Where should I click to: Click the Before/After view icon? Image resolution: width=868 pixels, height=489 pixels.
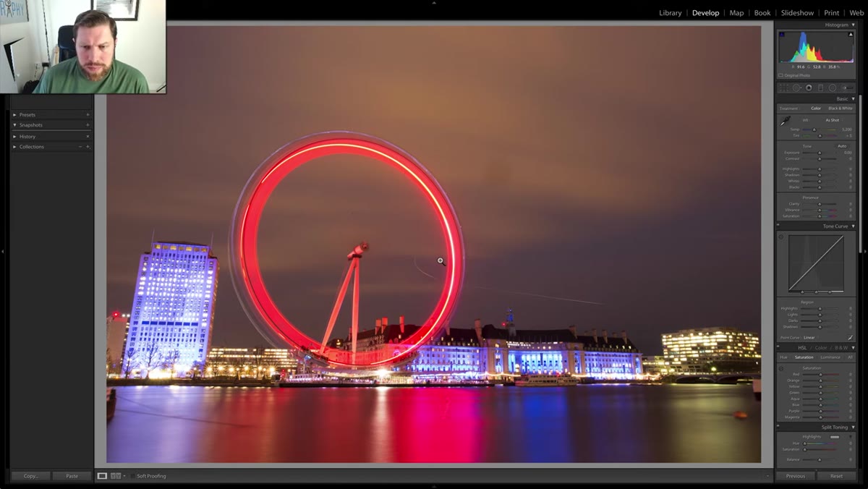point(115,476)
